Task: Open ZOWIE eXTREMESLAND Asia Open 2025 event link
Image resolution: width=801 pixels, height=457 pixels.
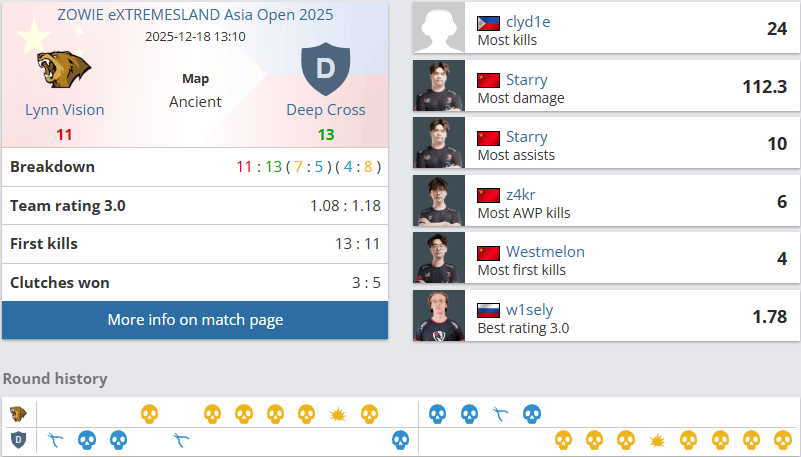Action: [x=195, y=15]
